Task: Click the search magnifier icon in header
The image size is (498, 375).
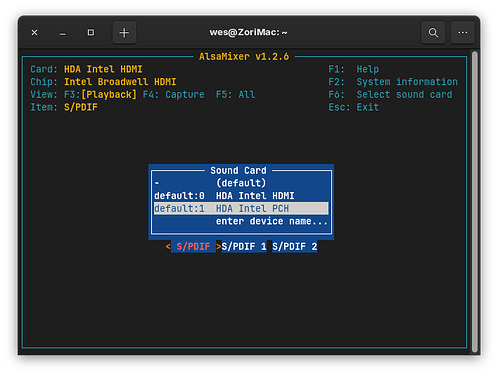Action: tap(433, 33)
